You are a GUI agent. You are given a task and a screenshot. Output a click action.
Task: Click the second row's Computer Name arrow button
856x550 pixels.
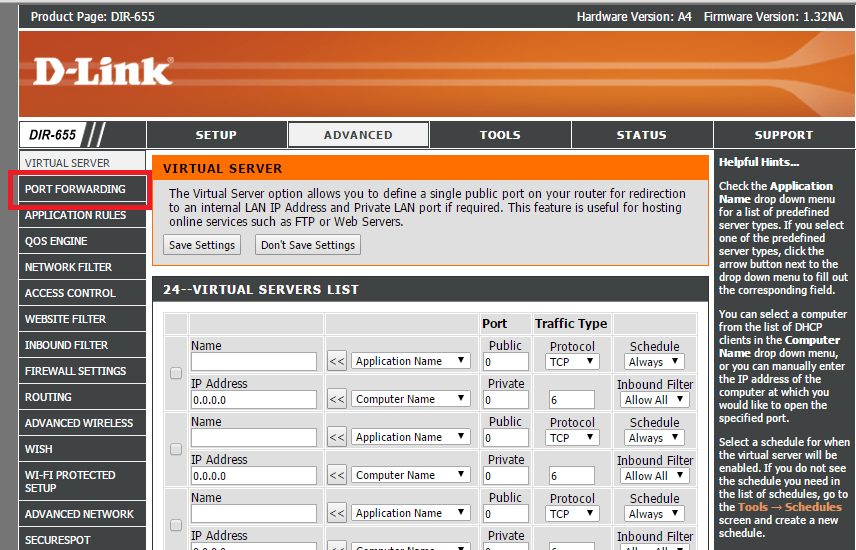coord(337,475)
